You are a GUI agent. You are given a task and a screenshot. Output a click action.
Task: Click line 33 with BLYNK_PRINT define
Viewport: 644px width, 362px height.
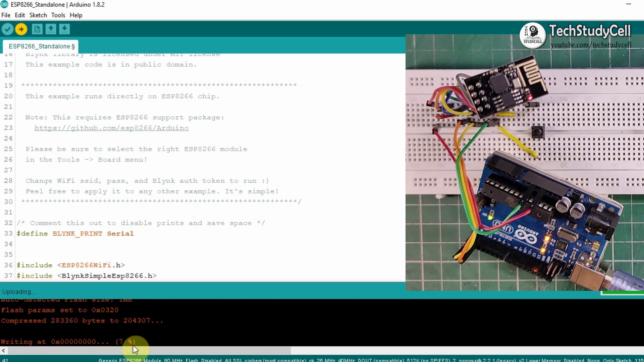point(75,233)
